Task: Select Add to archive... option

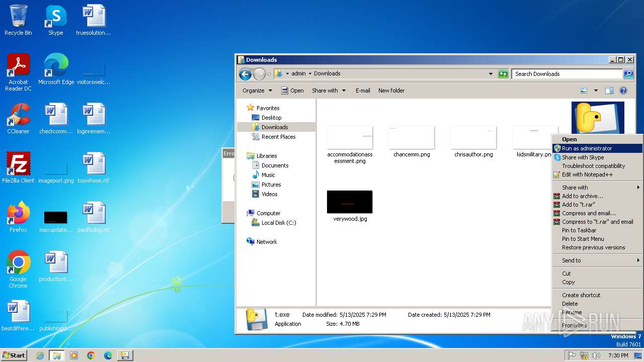Action: [x=597, y=196]
